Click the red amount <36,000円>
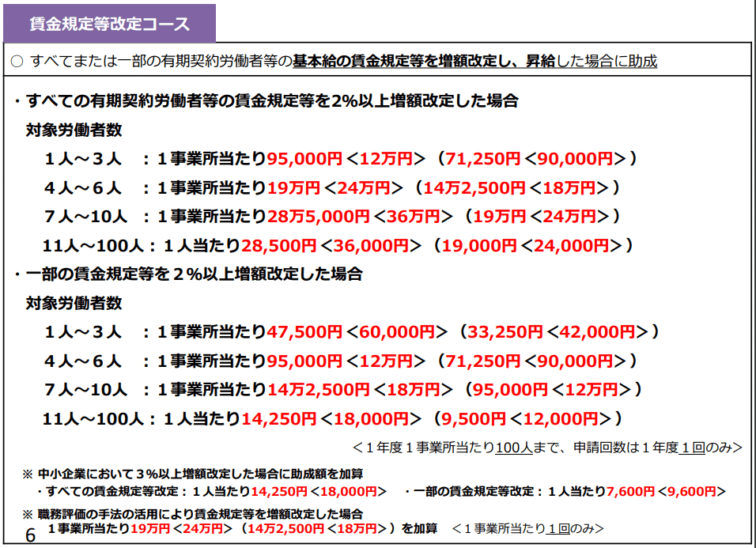The width and height of the screenshot is (756, 548). (371, 246)
